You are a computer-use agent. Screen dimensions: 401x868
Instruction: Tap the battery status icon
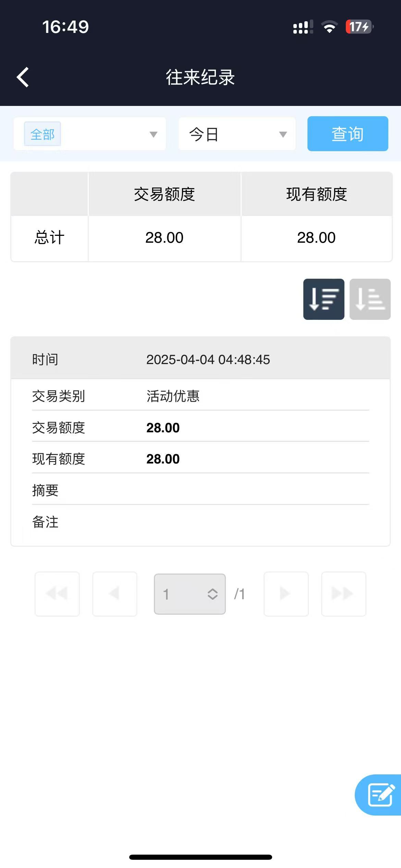359,27
